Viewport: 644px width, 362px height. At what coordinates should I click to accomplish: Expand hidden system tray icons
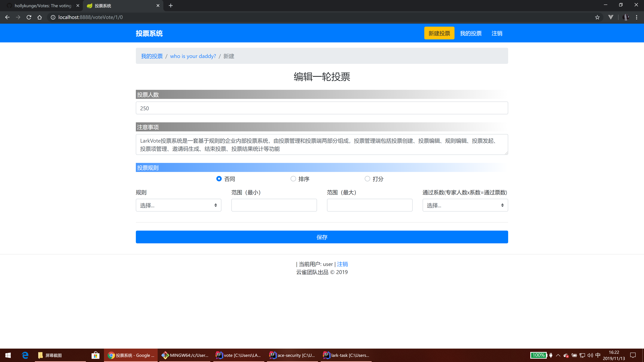point(558,355)
